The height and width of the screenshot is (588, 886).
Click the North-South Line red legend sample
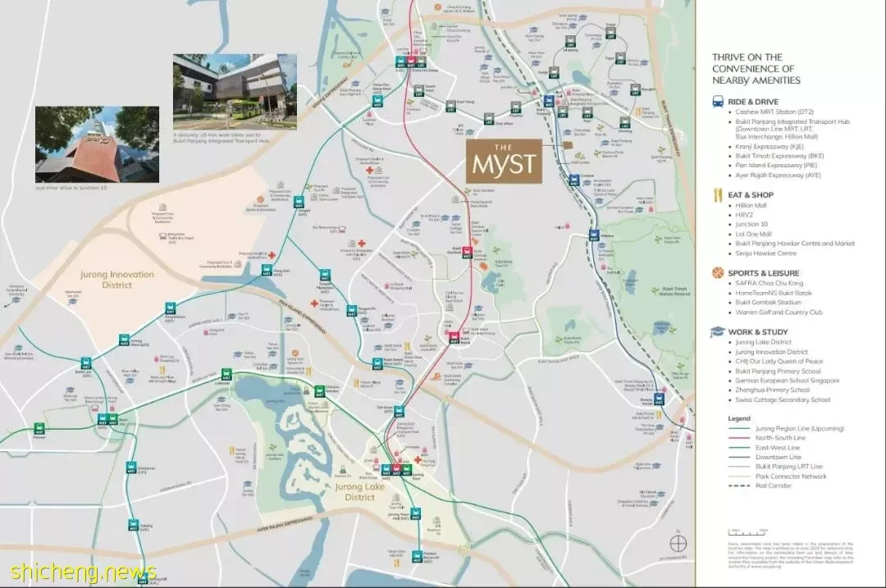[739, 438]
